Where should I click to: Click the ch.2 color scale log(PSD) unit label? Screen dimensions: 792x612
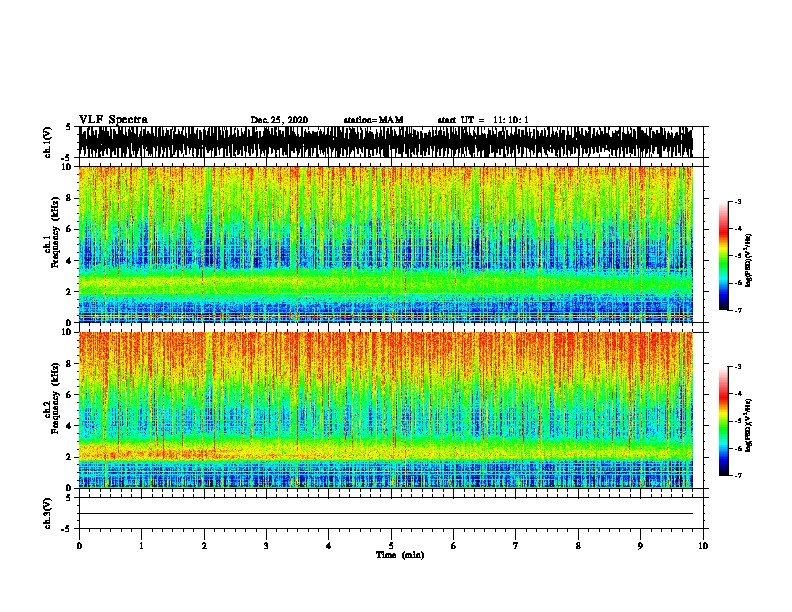click(748, 425)
